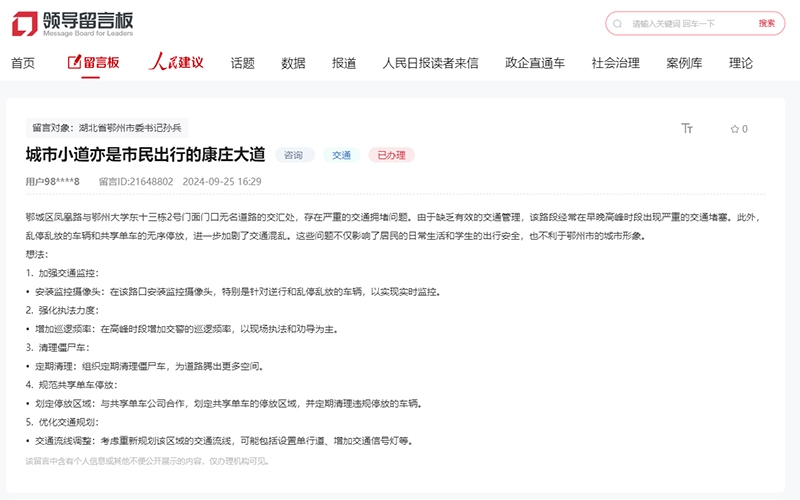Go to 社会治理 section
The height and width of the screenshot is (500, 800).
(615, 63)
